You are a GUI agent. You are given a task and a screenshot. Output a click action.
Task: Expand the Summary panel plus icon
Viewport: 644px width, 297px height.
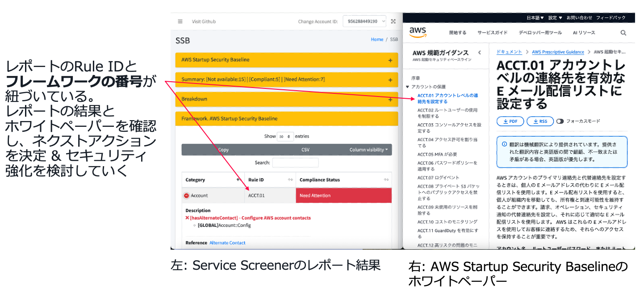(x=390, y=80)
